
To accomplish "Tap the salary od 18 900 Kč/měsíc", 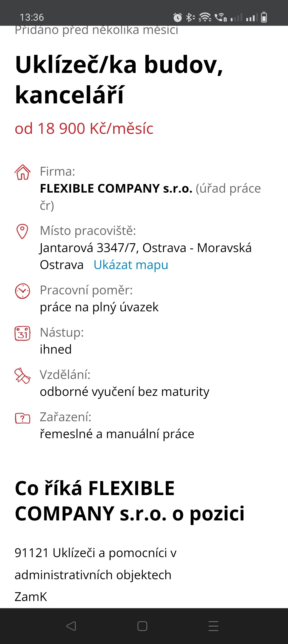I will pos(84,128).
